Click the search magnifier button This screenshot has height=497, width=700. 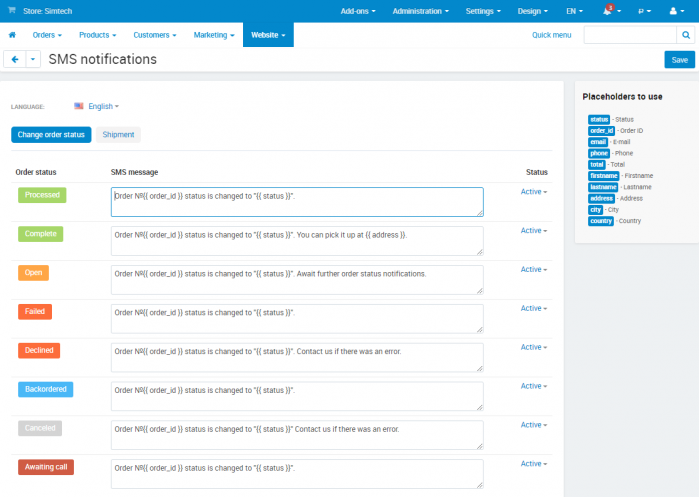click(686, 35)
